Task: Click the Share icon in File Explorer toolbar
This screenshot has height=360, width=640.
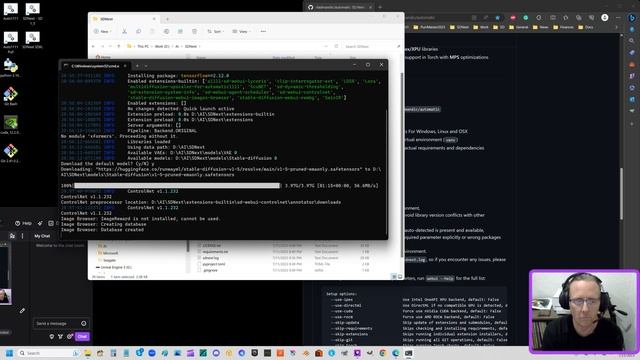Action: point(180,31)
